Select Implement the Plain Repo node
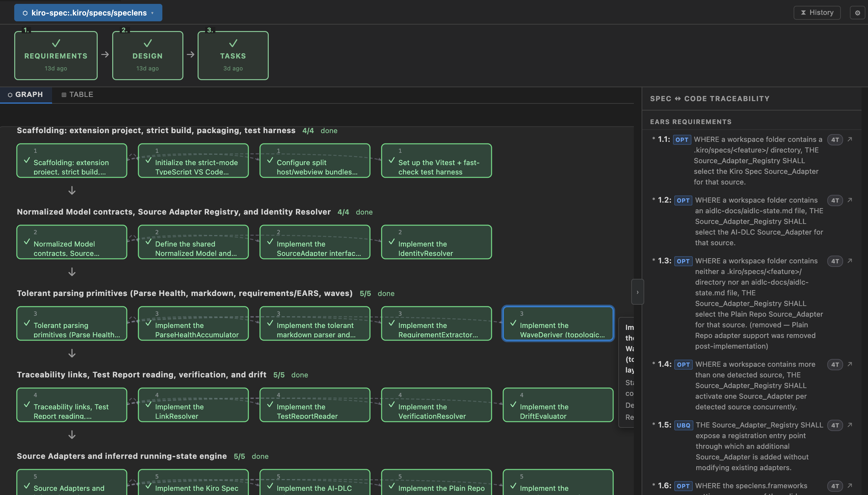This screenshot has width=868, height=495. coord(437,483)
